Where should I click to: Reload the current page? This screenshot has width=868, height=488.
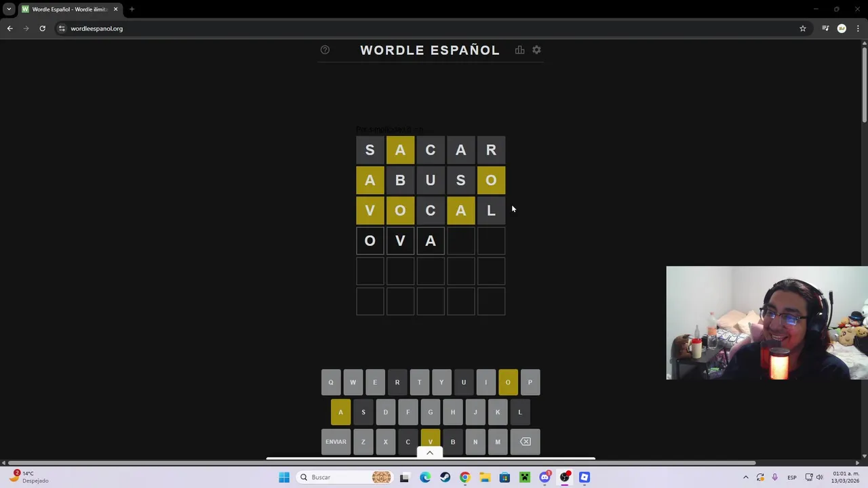(x=42, y=28)
